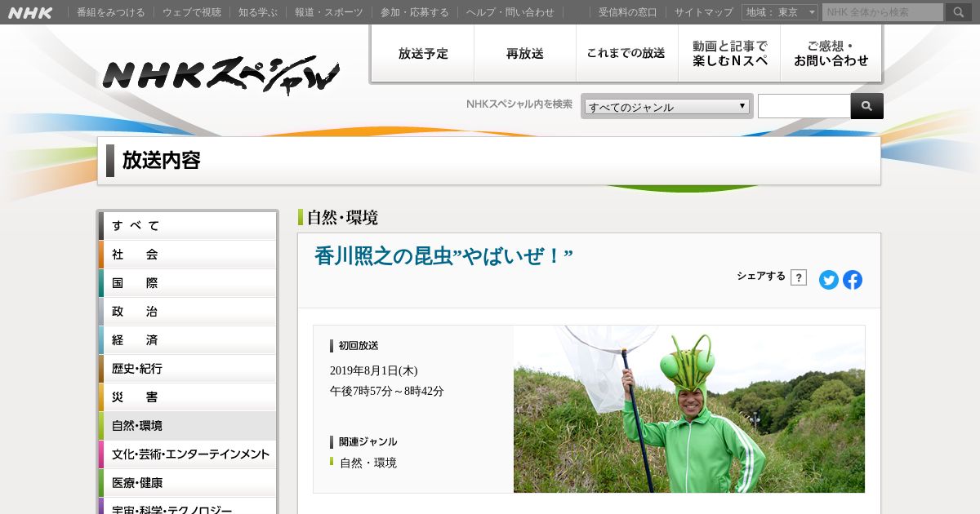Click the 関連ジャンル label
The height and width of the screenshot is (514, 980).
[x=368, y=442]
